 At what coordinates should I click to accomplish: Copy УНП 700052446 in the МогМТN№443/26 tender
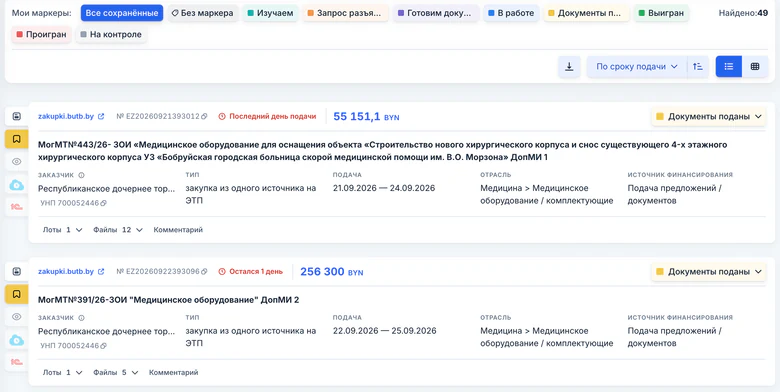click(x=103, y=203)
